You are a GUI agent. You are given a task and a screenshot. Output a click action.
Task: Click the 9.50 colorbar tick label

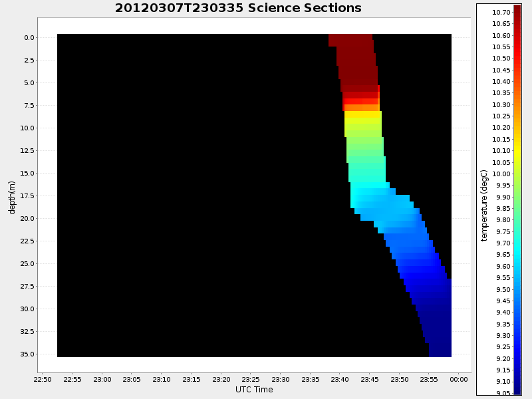point(503,289)
